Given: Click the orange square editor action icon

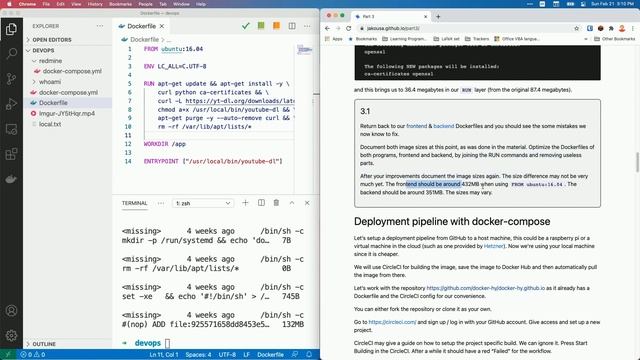Looking at the screenshot, I should (276, 26).
